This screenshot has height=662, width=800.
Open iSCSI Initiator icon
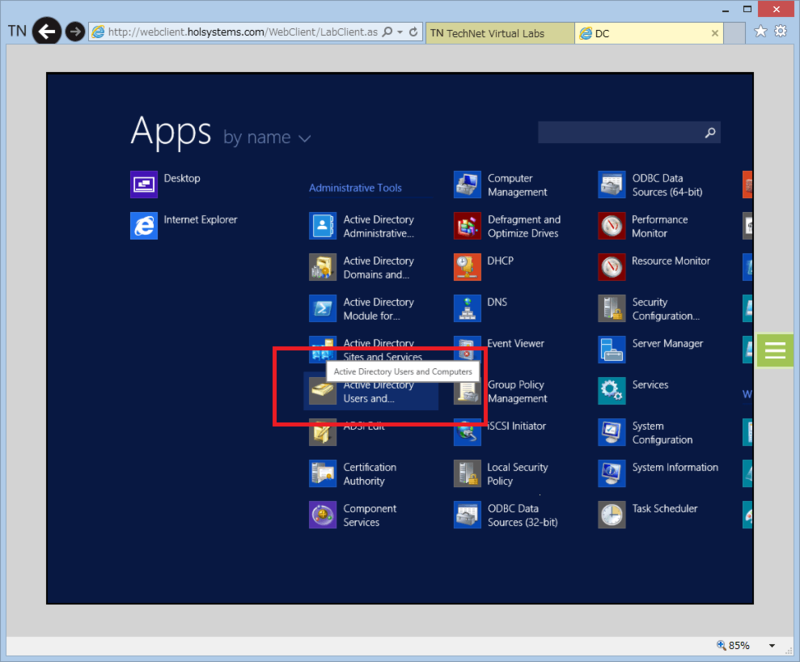pos(467,432)
